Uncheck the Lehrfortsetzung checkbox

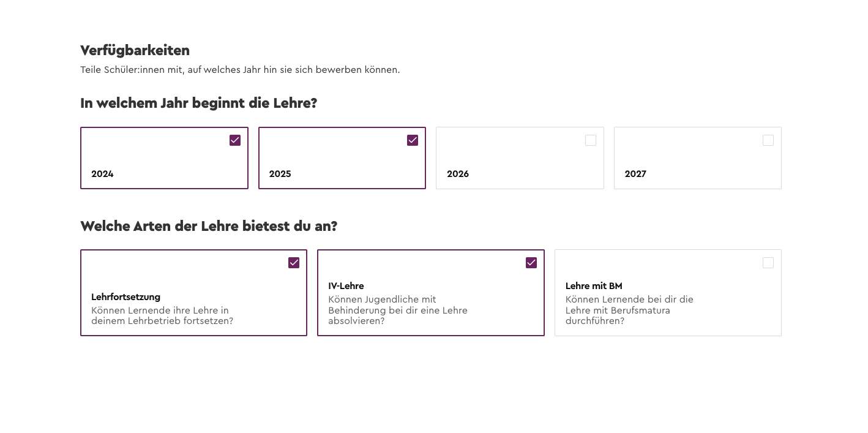(x=294, y=263)
